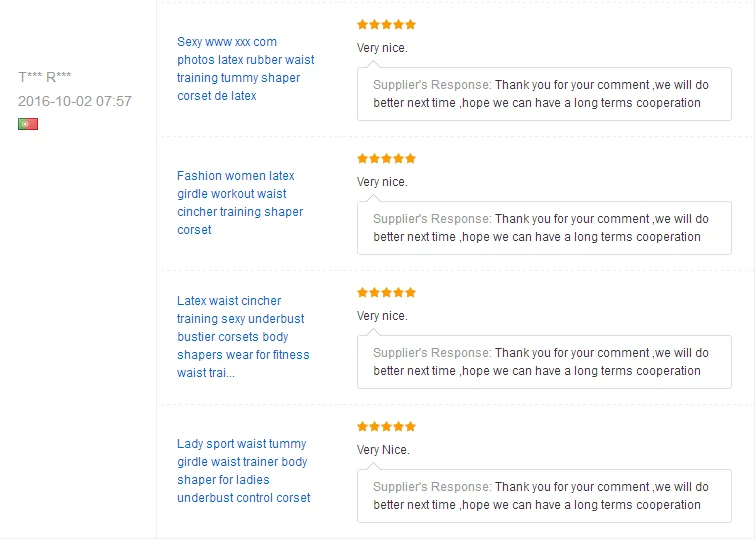Click the five-star rating of the fourth review

tap(386, 427)
